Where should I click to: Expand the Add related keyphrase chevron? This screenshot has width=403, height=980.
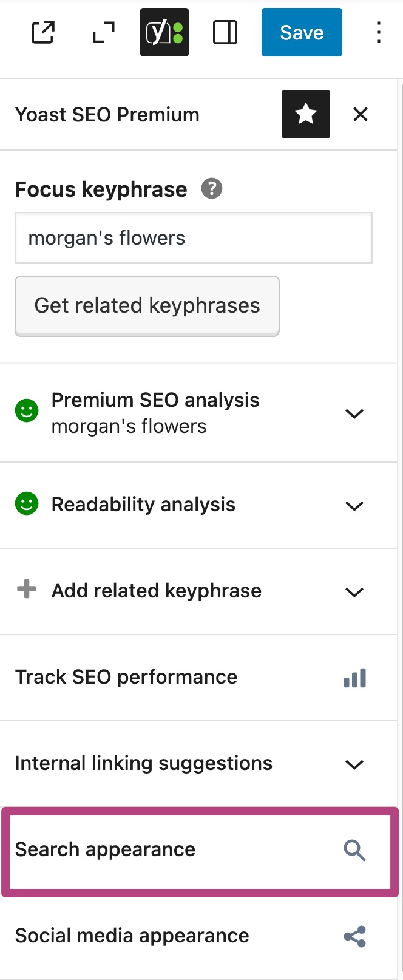point(354,592)
